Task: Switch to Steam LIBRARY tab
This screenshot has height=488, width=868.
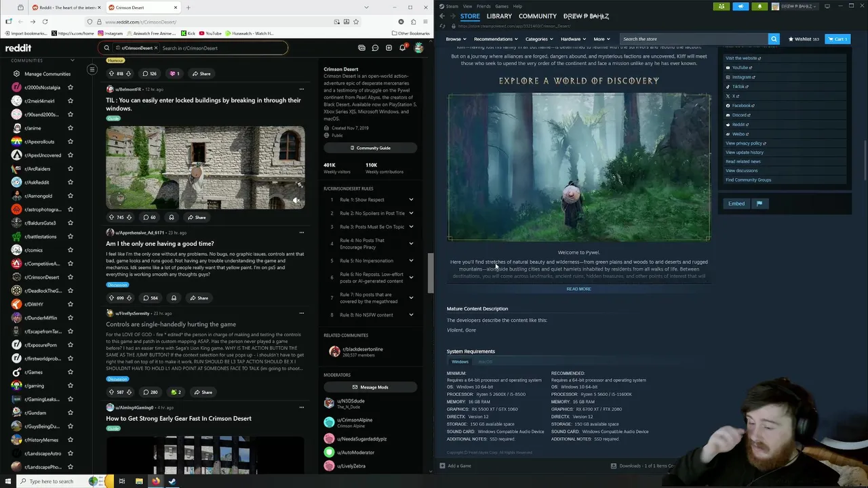Action: pyautogui.click(x=498, y=16)
